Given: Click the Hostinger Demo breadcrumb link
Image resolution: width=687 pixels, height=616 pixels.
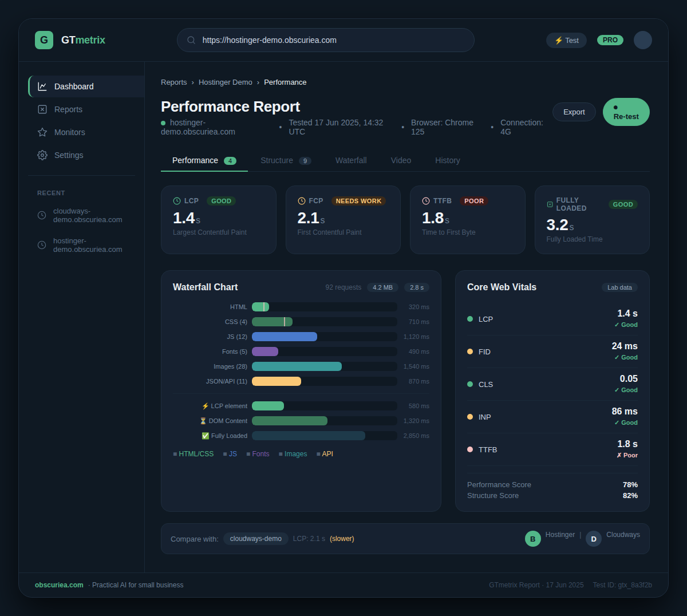Looking at the screenshot, I should point(226,82).
